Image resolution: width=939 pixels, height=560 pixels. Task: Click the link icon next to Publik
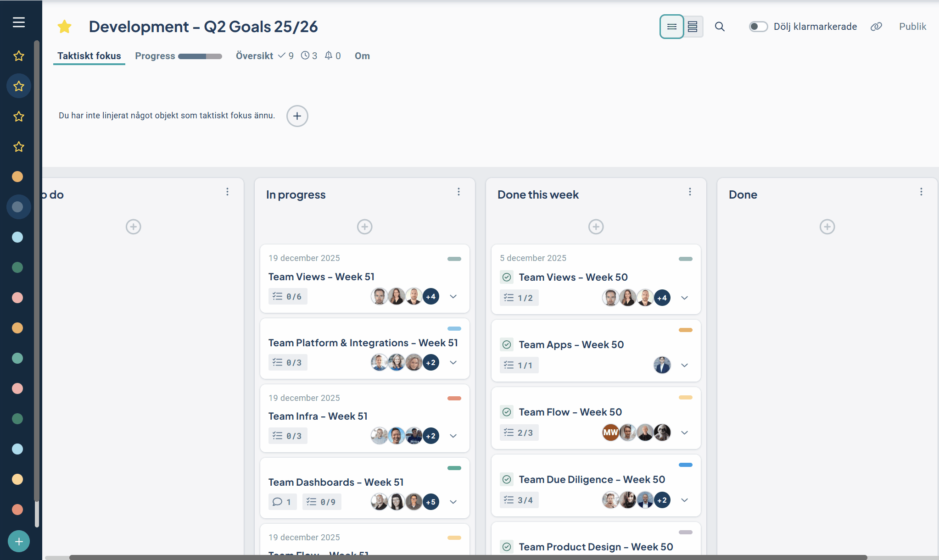click(x=876, y=27)
